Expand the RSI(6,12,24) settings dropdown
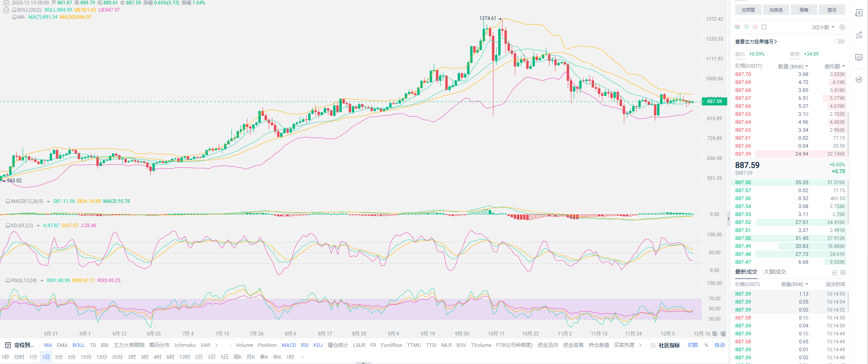The width and height of the screenshot is (868, 364). tap(42, 281)
